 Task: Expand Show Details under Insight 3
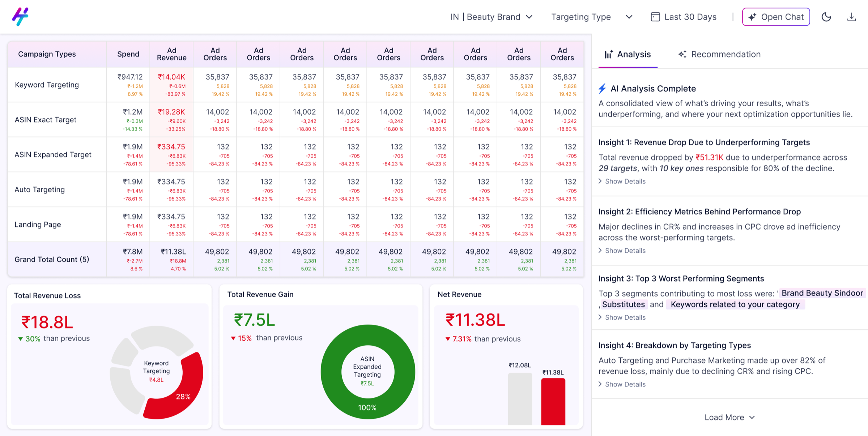tap(622, 317)
